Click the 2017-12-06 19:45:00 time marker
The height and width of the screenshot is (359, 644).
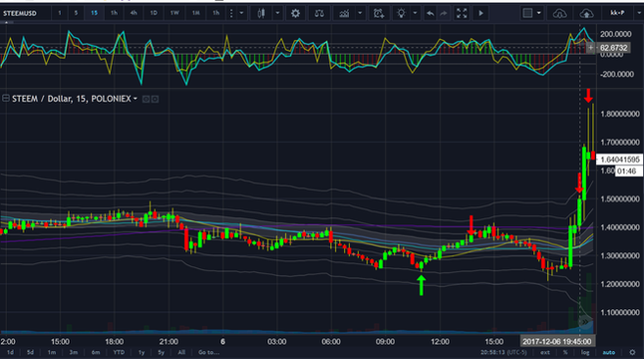pyautogui.click(x=556, y=342)
